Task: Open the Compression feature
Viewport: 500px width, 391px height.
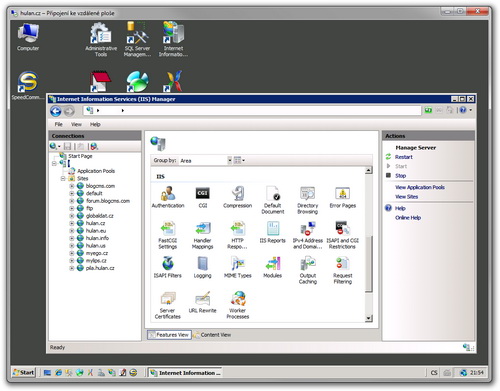Action: (238, 197)
